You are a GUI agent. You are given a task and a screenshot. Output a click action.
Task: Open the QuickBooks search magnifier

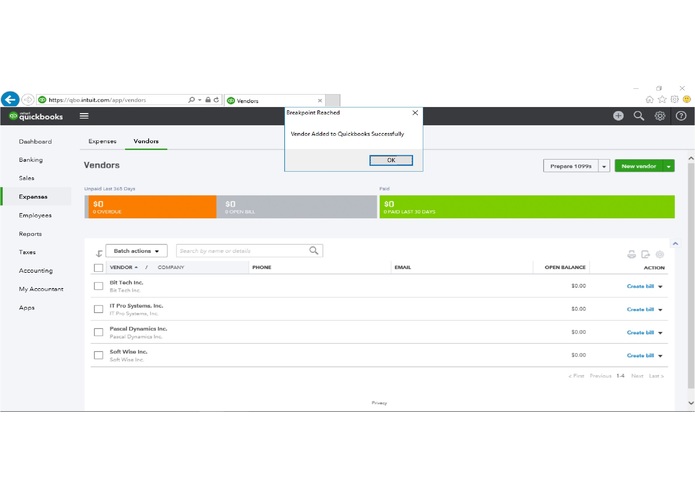(x=639, y=116)
